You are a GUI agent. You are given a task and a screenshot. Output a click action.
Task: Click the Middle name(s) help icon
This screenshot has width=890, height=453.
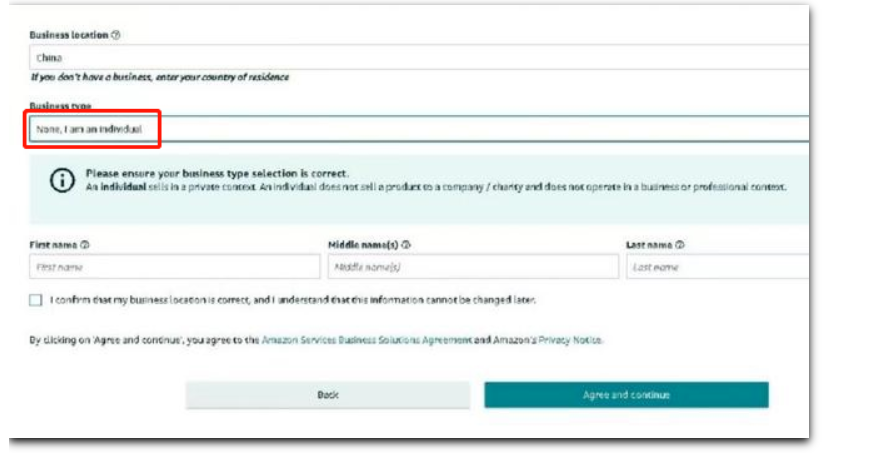pos(406,245)
